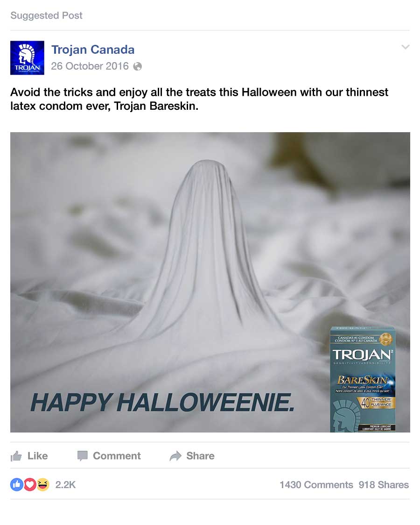This screenshot has height=525, width=420.
Task: Select the laughing Haha reaction emoji
Action: click(x=43, y=484)
